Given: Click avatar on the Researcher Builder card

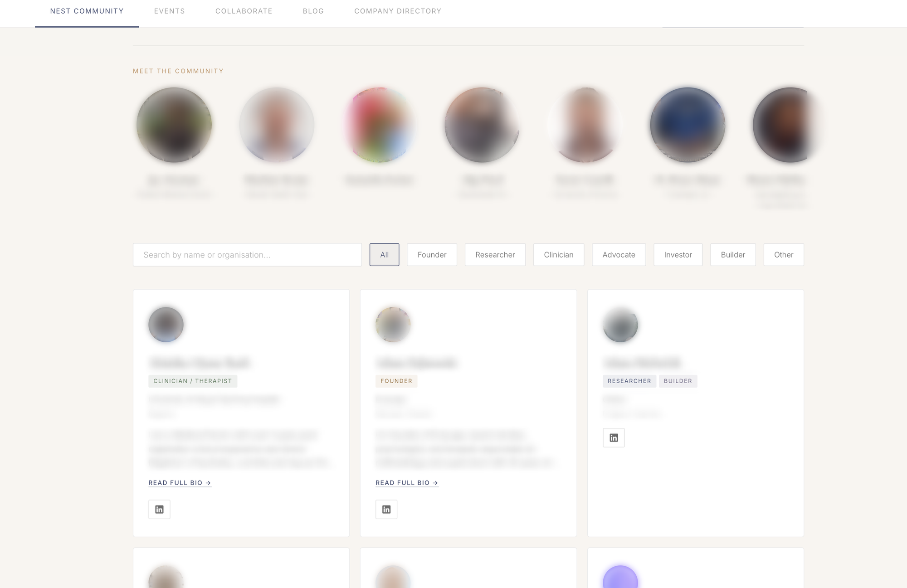Looking at the screenshot, I should [x=620, y=325].
